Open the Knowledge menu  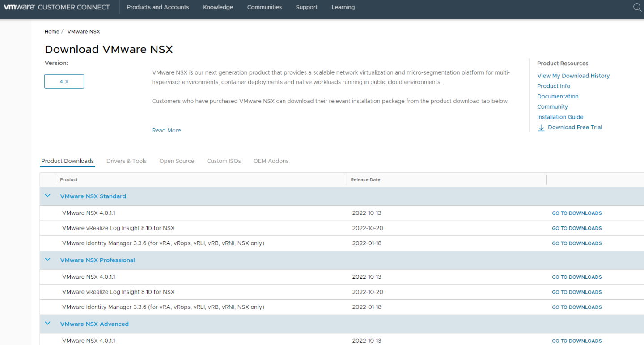coord(218,7)
